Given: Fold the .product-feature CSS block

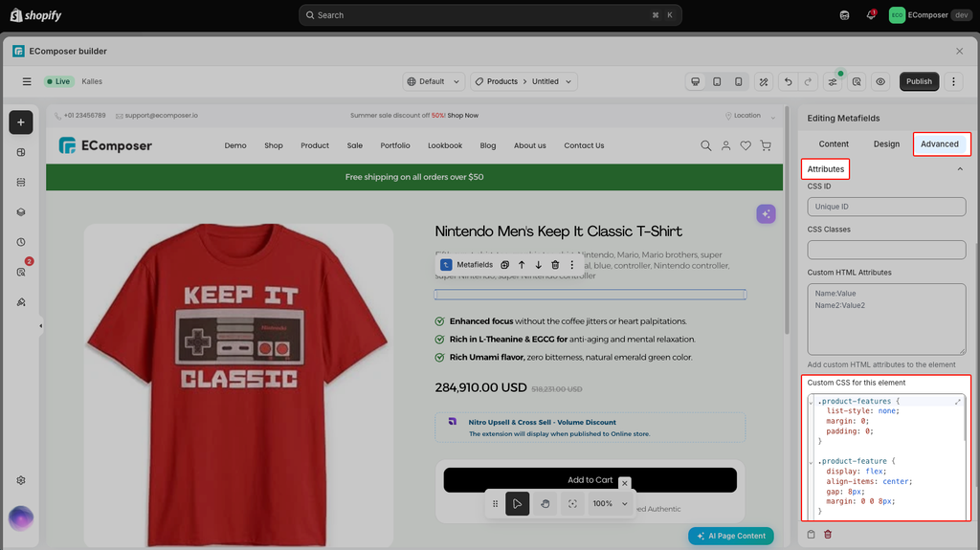Looking at the screenshot, I should pos(812,462).
